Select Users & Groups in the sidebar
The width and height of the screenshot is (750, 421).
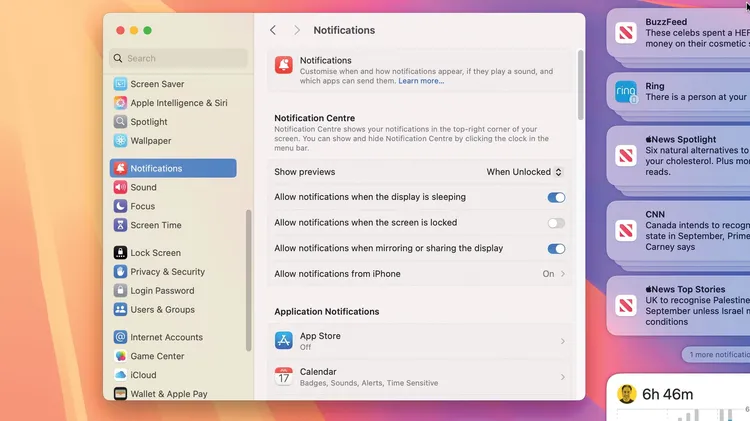coord(173,310)
